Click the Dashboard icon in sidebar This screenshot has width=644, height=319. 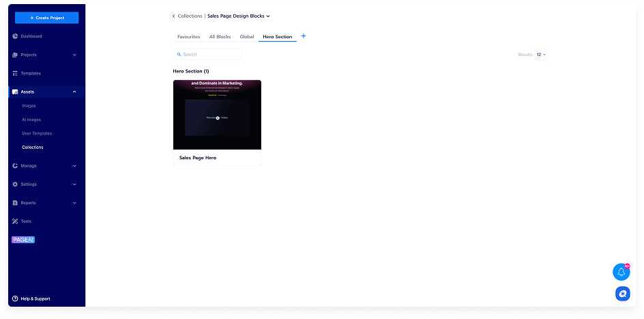[x=15, y=36]
